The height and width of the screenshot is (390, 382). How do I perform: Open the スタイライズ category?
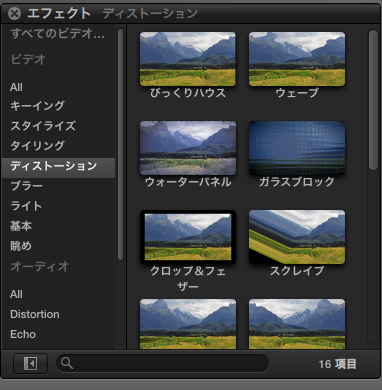(x=43, y=126)
